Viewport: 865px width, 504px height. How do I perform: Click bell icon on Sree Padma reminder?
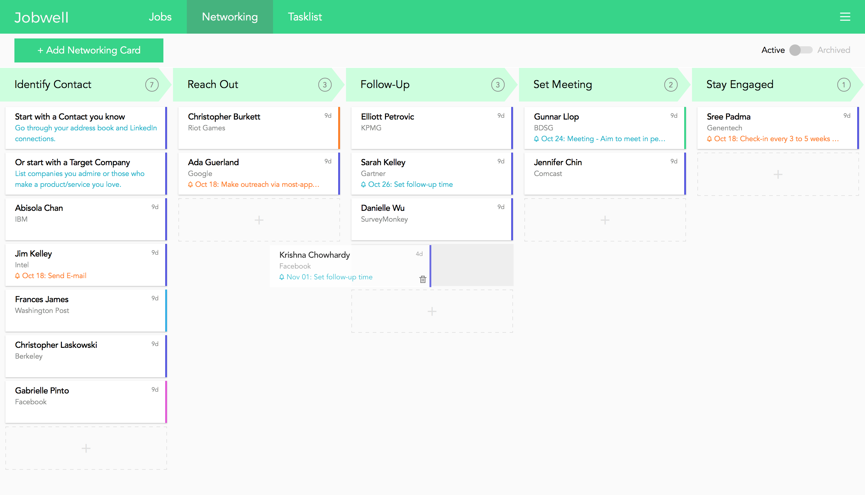pos(709,139)
